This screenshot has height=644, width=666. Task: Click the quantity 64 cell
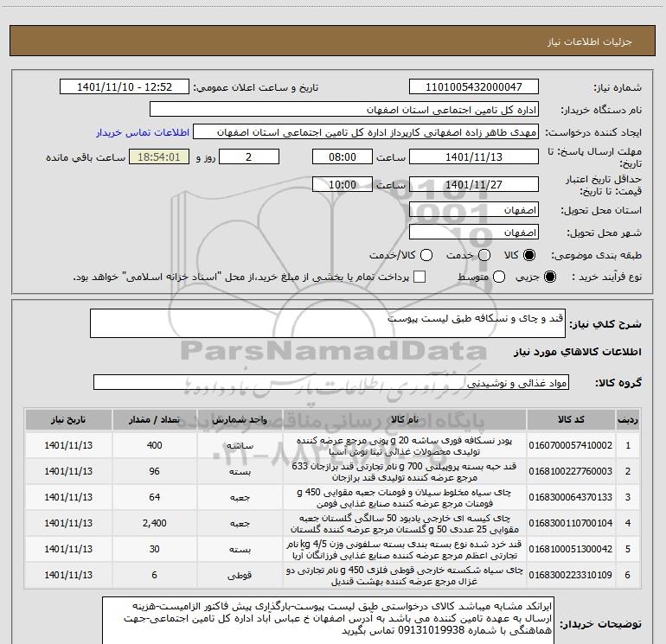(x=155, y=497)
